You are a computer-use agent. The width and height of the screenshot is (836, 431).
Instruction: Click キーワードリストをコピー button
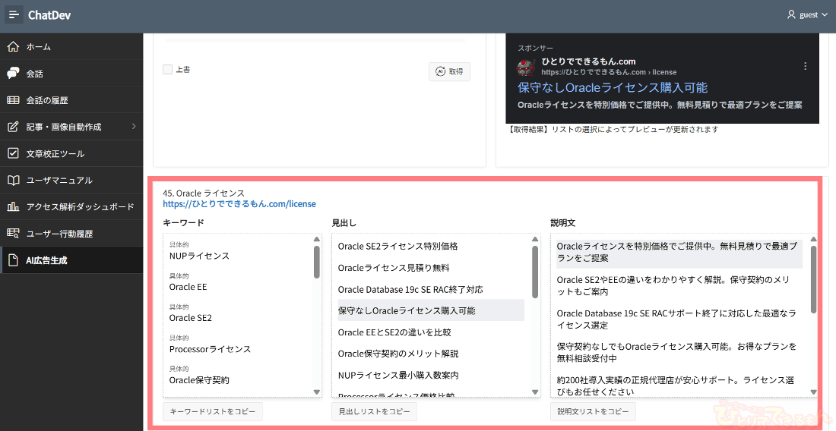(212, 411)
